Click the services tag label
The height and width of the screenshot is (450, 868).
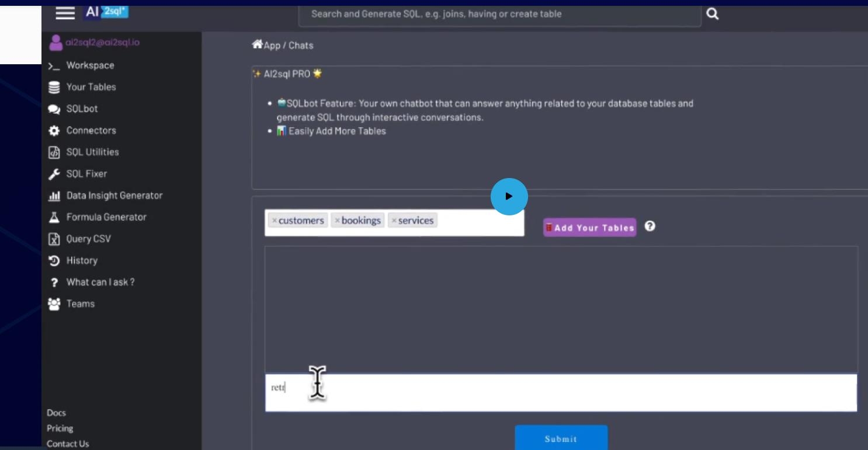416,221
